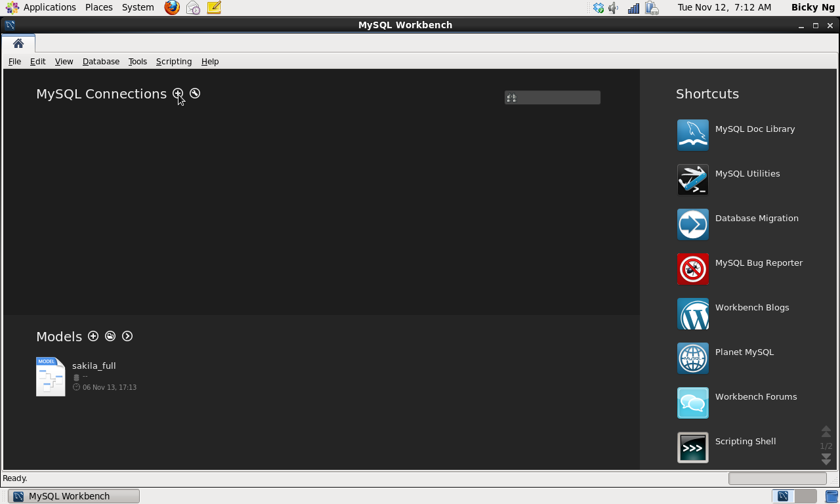
Task: Open the sakila_full model thumbnail
Action: 51,377
